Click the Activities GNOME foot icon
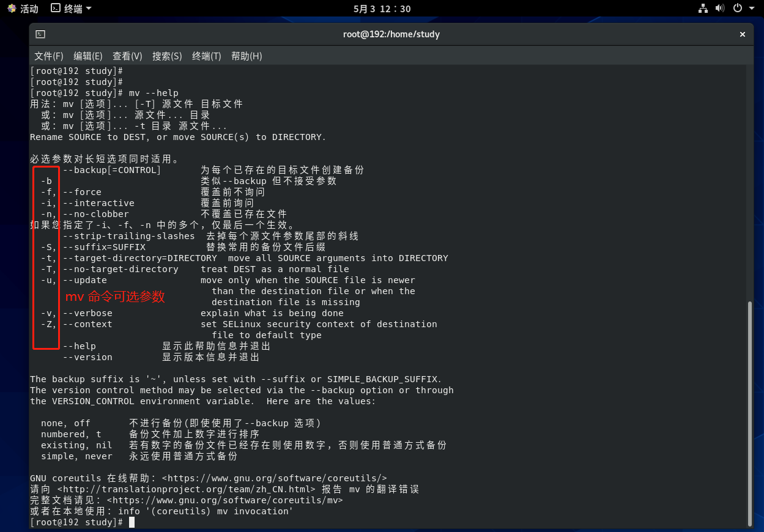 (x=12, y=9)
